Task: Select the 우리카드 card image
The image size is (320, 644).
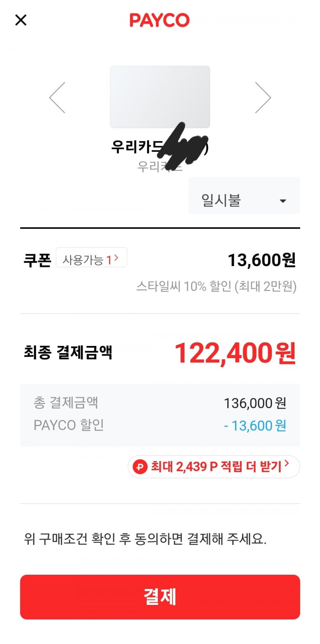Action: (160, 97)
